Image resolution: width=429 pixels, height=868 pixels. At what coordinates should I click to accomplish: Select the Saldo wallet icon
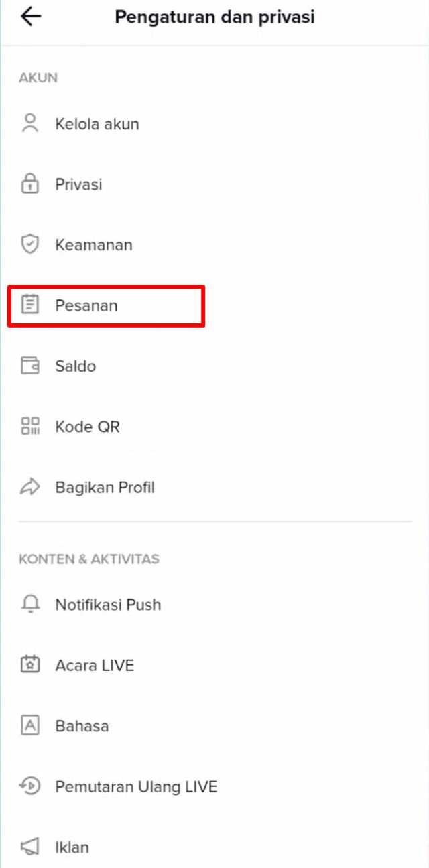29,366
